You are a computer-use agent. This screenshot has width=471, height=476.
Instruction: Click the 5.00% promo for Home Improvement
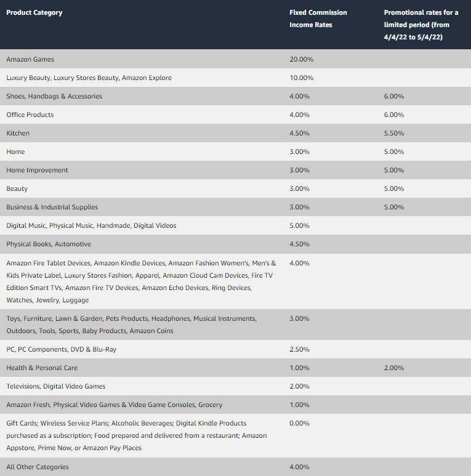click(x=393, y=171)
